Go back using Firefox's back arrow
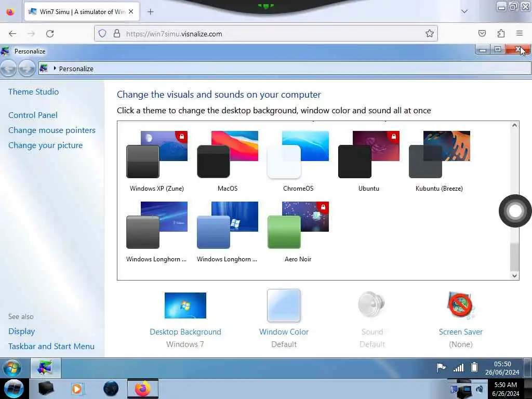The image size is (532, 399). click(x=12, y=34)
